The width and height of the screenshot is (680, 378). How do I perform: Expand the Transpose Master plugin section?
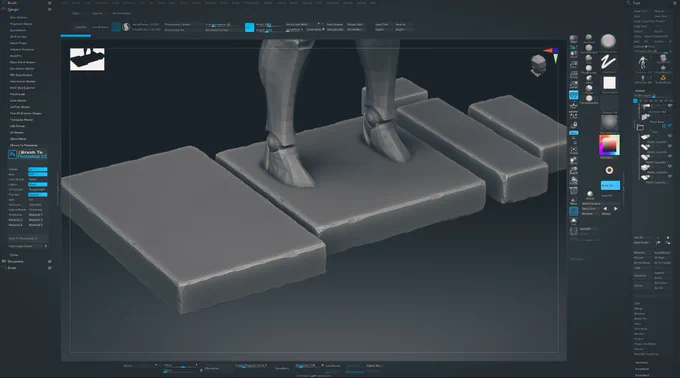22,120
